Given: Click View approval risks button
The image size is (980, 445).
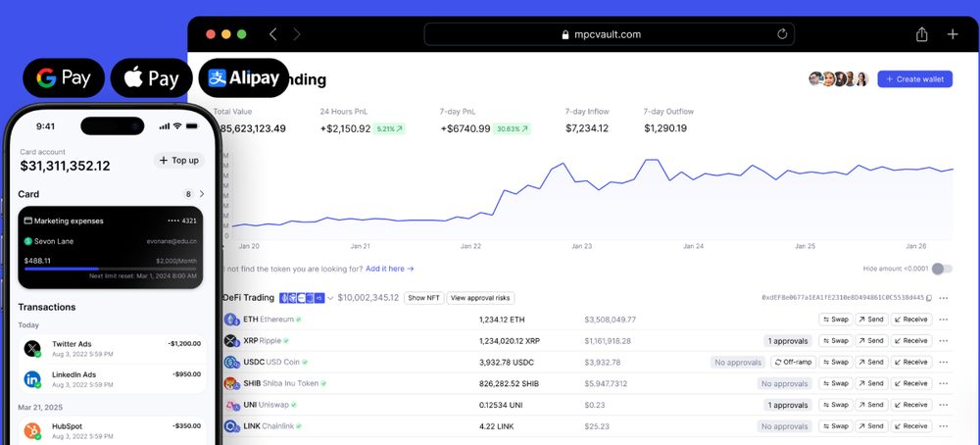Looking at the screenshot, I should click(x=480, y=298).
